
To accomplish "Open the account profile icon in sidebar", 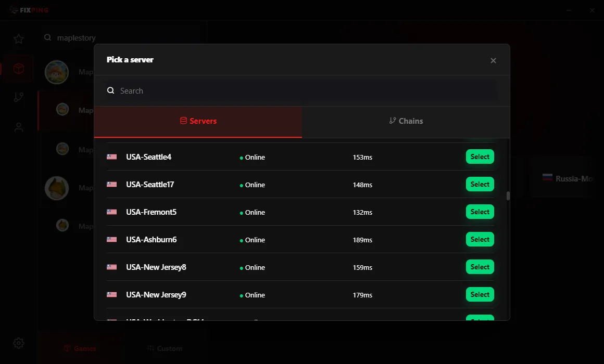I will (19, 127).
